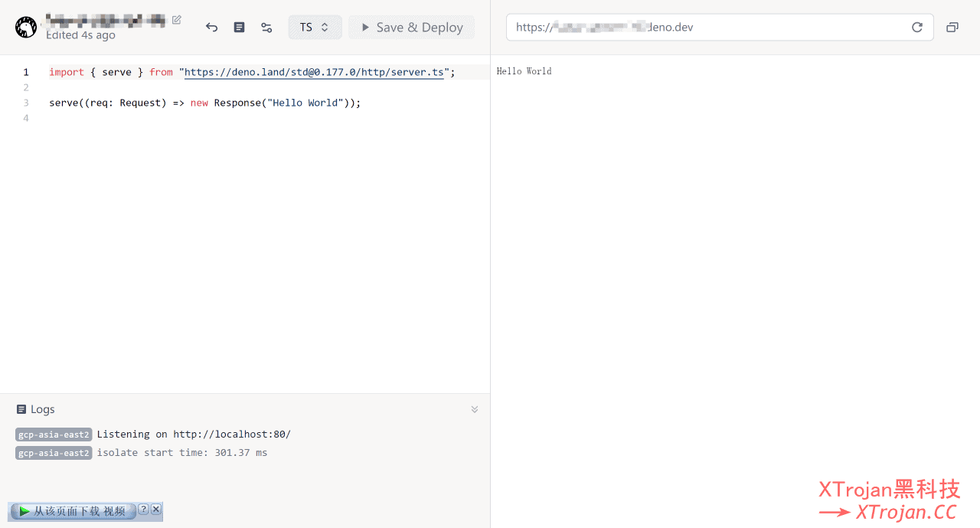Click the Hello World output in preview
Screen dimensions: 980x528
[x=524, y=71]
